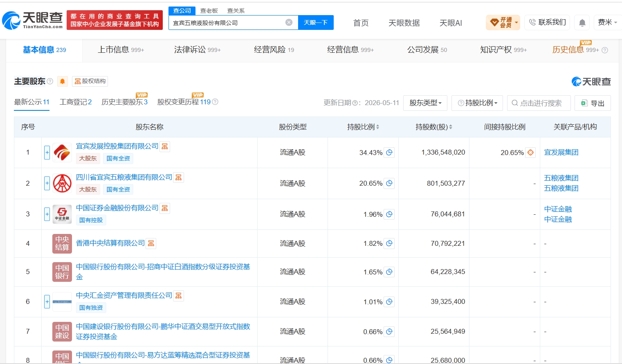Click pie chart icon next to 1.96%

(x=389, y=214)
